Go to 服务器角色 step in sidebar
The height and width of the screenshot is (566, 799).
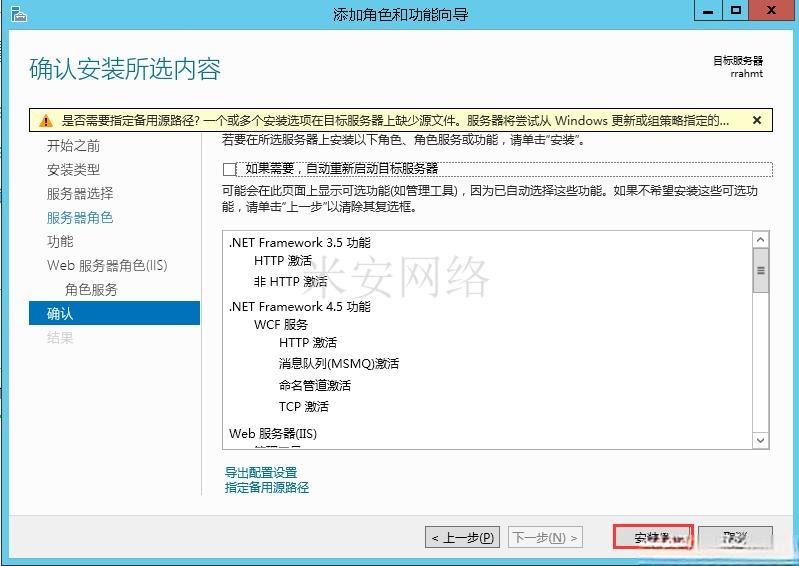80,218
